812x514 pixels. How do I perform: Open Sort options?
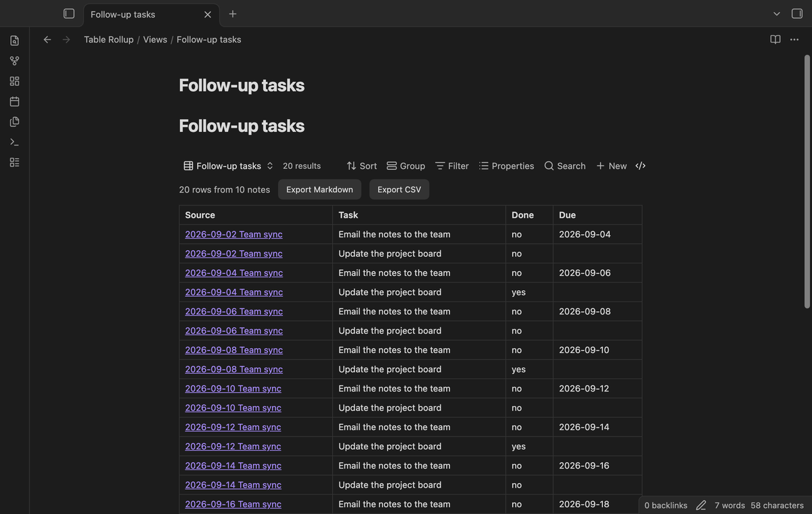[361, 166]
